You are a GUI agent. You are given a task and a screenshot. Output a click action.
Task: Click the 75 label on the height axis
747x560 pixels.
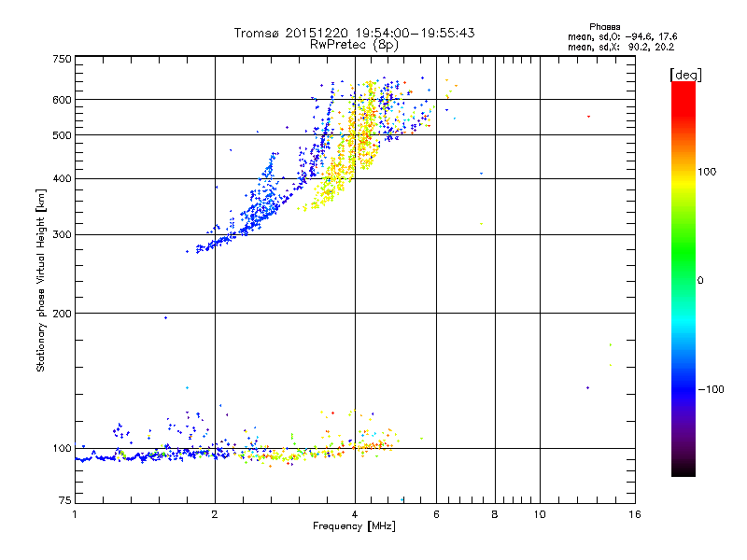(x=65, y=500)
